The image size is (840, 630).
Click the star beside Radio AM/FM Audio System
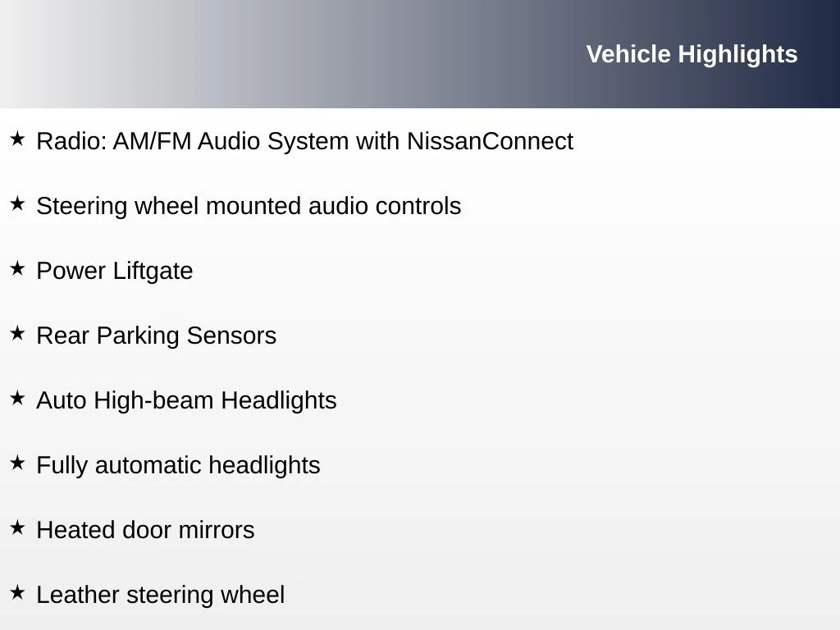pos(17,139)
